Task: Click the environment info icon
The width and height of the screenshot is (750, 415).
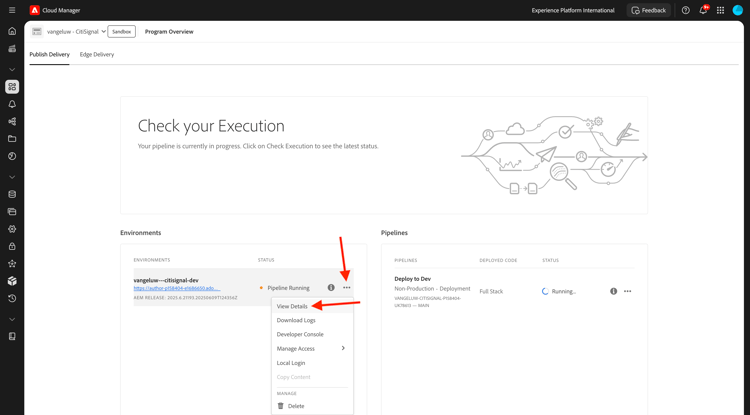Action: (x=331, y=288)
